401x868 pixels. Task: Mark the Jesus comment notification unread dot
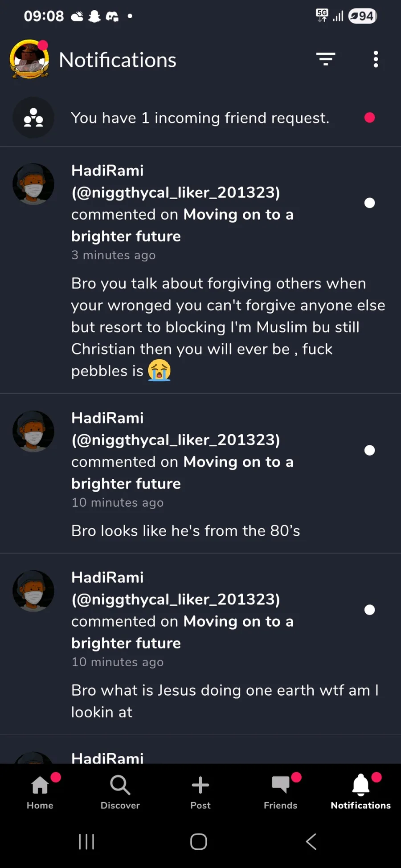[x=369, y=610]
